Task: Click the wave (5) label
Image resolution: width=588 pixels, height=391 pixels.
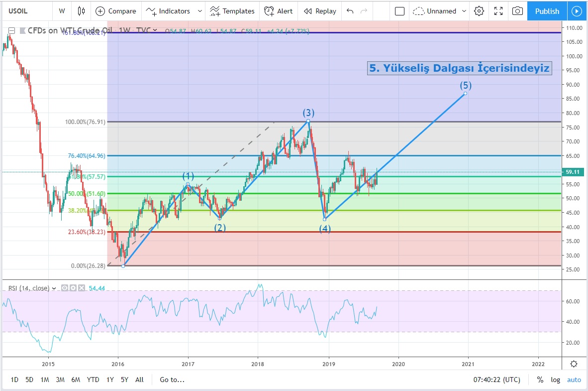Action: click(466, 85)
